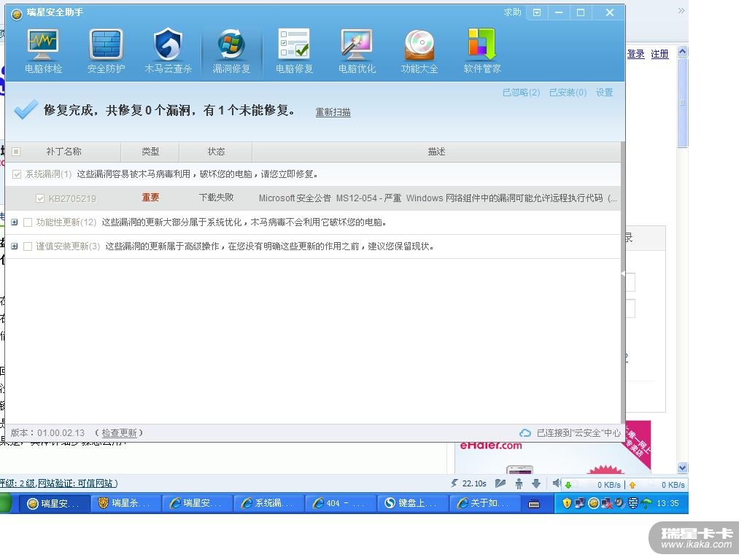This screenshot has width=747, height=560.
Task: Open the 软件管家 icon
Action: (482, 51)
